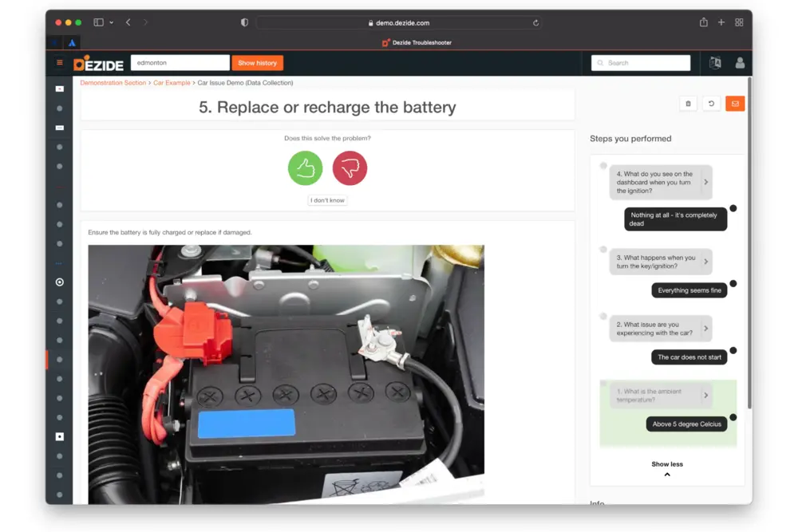Expand step 3 key/ignition question chevron

click(x=705, y=262)
